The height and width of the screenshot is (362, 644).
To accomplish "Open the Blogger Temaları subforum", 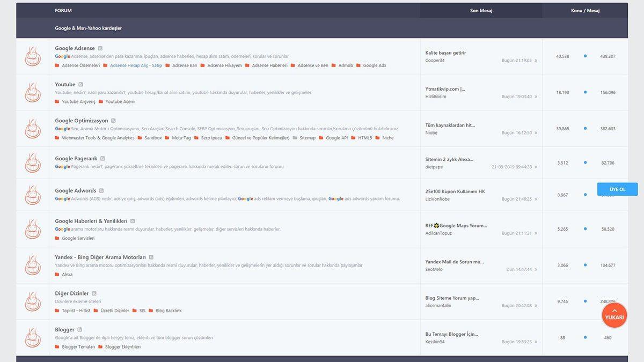I will point(78,347).
